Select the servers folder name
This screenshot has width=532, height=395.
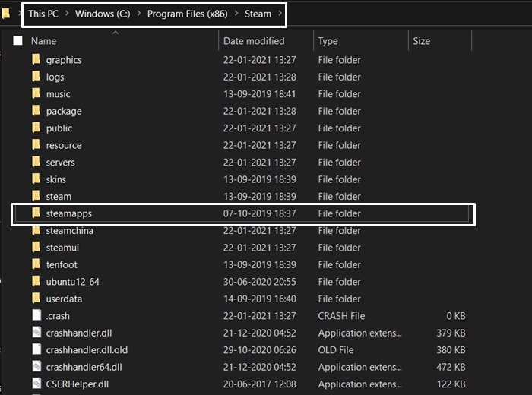pyautogui.click(x=60, y=163)
